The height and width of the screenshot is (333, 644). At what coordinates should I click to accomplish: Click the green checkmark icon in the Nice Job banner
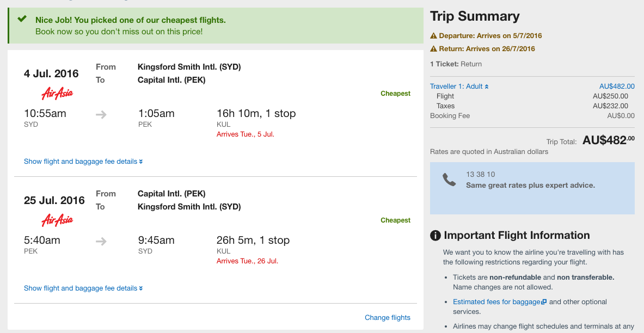[22, 19]
